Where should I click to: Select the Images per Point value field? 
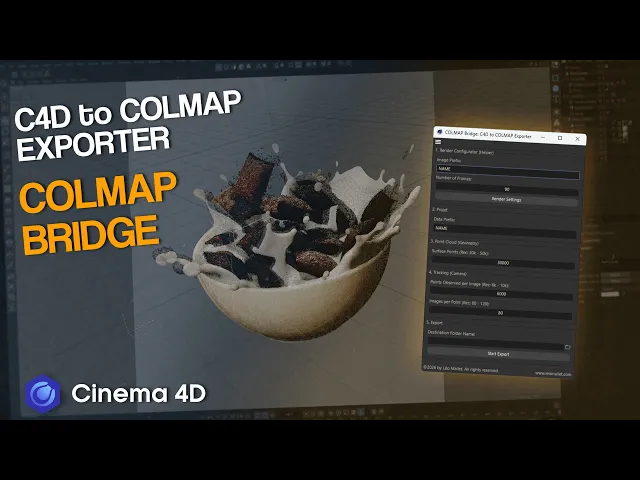pos(500,313)
